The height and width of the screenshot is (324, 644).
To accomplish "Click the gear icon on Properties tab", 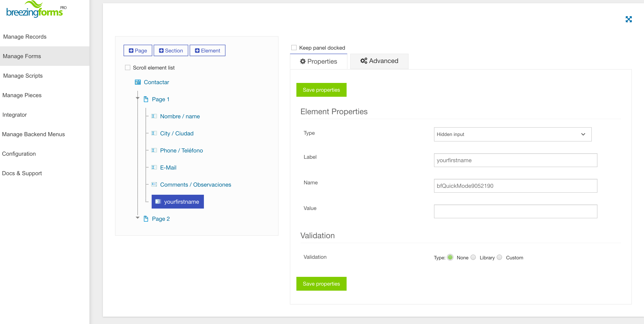I will [x=303, y=61].
